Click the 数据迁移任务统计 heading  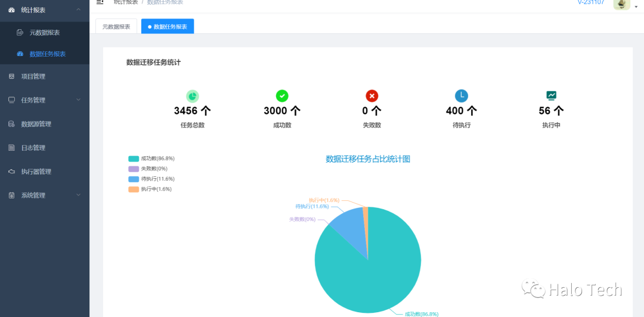pos(154,63)
